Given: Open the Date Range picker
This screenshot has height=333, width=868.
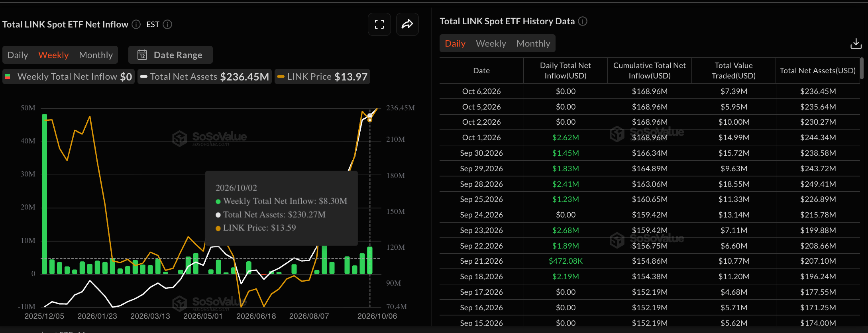Looking at the screenshot, I should click(x=171, y=55).
